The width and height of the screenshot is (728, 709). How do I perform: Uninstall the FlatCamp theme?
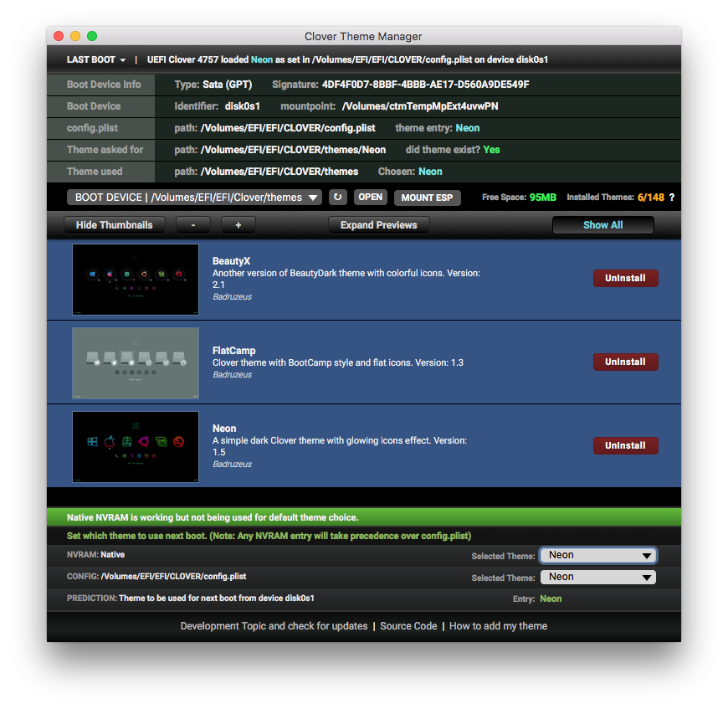coord(625,362)
